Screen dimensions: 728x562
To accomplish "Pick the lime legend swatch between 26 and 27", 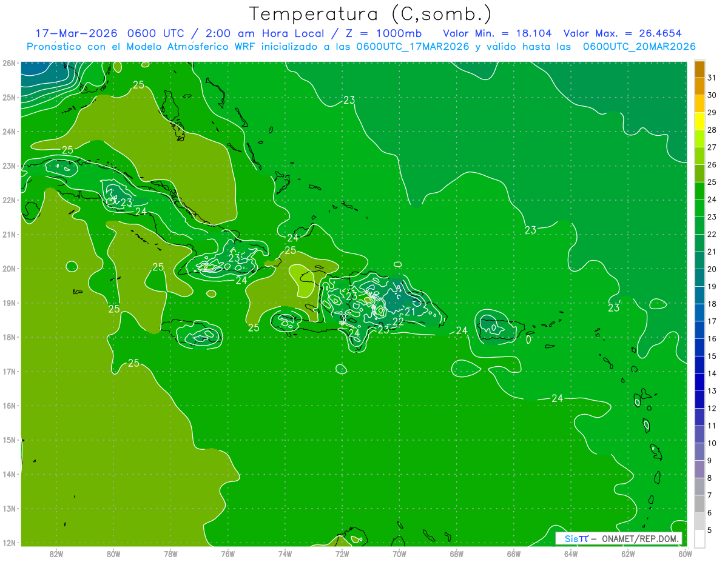I will click(700, 156).
